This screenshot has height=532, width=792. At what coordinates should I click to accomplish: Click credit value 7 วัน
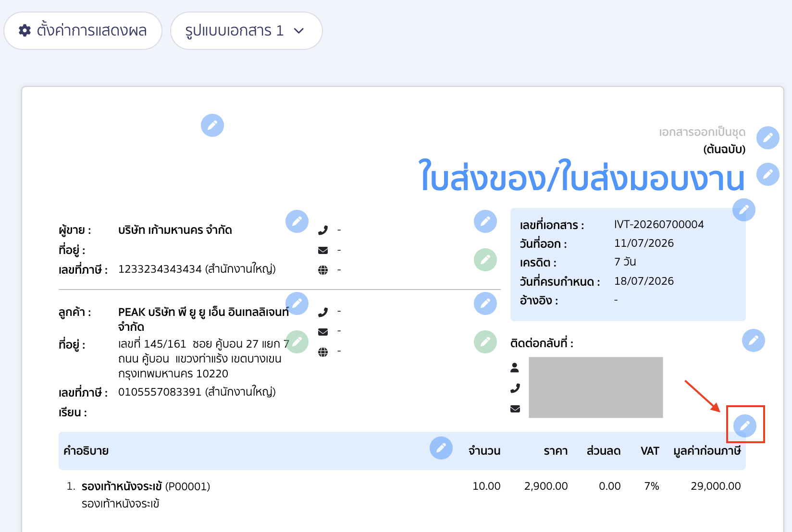pyautogui.click(x=625, y=262)
